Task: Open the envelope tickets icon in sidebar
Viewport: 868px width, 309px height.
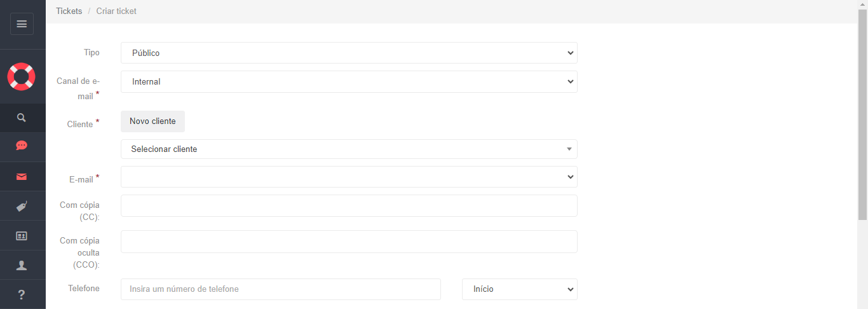Action: (x=22, y=177)
